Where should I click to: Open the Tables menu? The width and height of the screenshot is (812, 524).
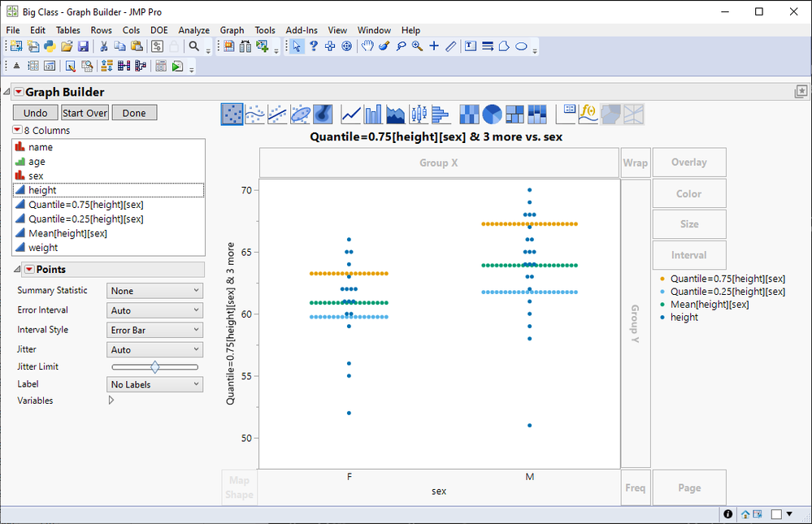click(x=67, y=30)
